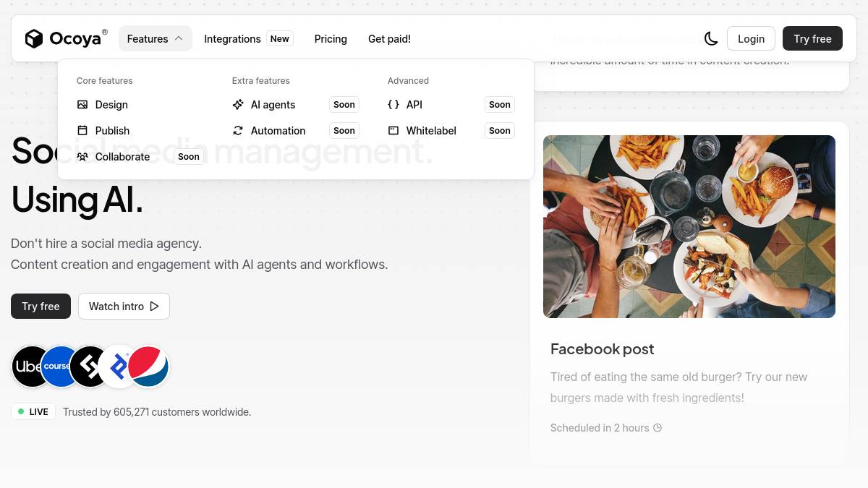Click the Ocoya cube logo icon

point(34,38)
